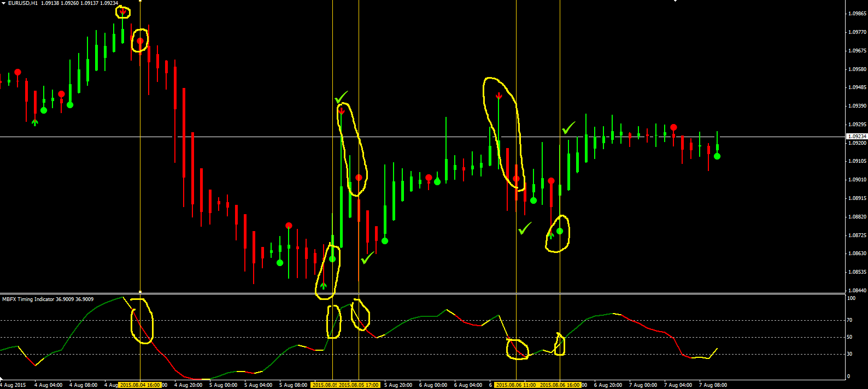Click the 4 Aug 08:00 time axis label
Viewport: 868px width, 389px height.
coord(83,385)
